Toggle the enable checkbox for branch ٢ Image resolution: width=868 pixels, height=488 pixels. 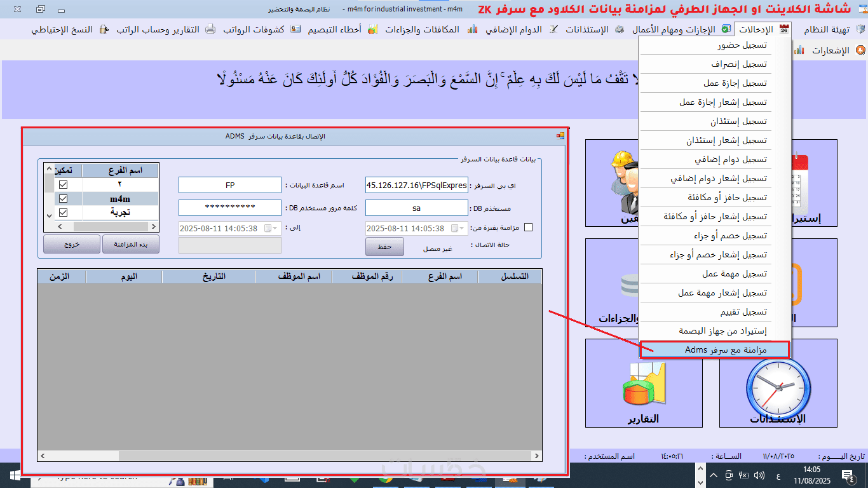[63, 184]
